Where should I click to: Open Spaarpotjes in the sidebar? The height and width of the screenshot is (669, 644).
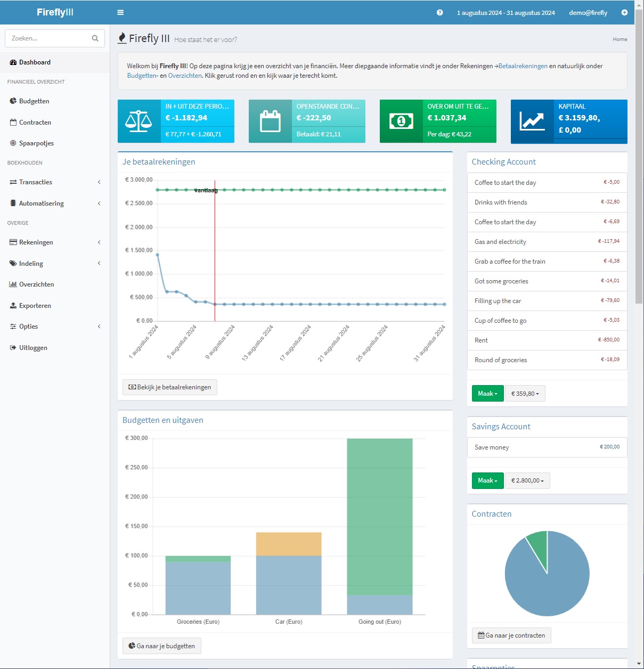[36, 143]
